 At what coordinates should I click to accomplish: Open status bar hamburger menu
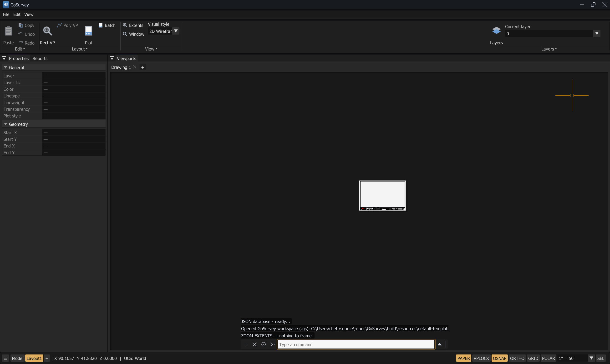pos(5,358)
